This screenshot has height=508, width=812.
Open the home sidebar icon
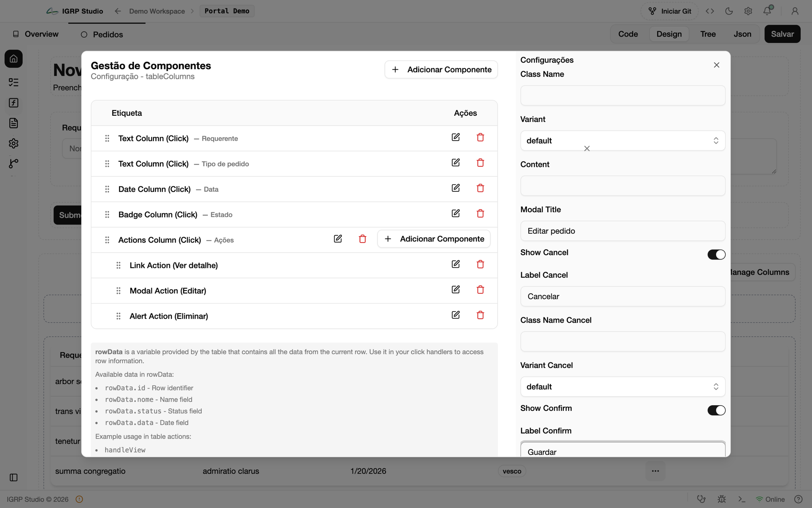pos(13,59)
